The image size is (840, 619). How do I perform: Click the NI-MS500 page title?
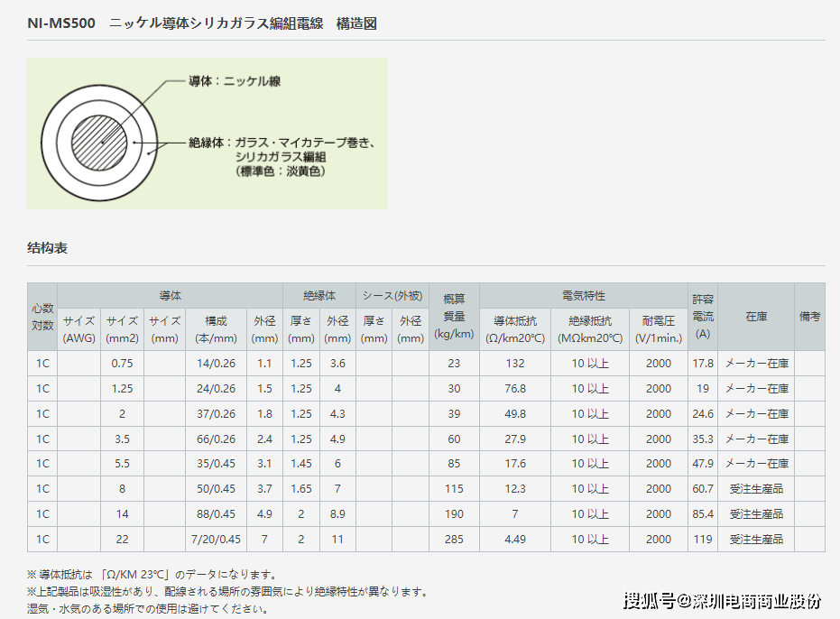pos(202,23)
